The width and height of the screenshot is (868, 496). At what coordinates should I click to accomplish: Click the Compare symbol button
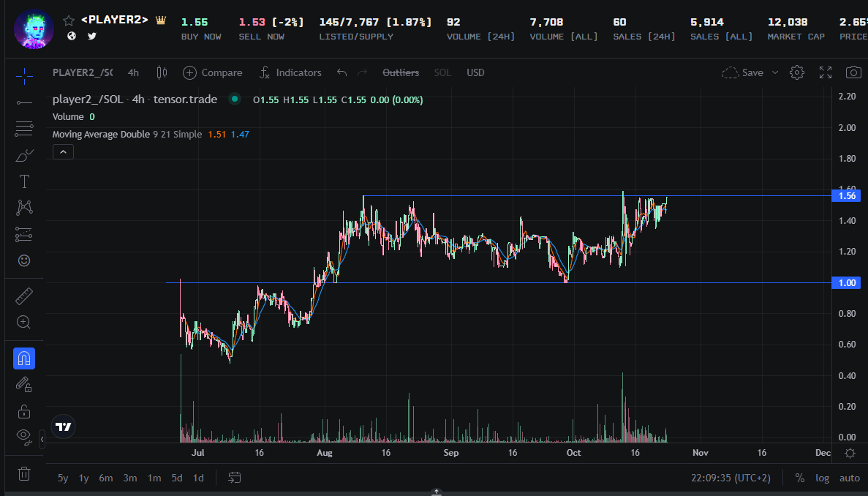[x=213, y=72]
